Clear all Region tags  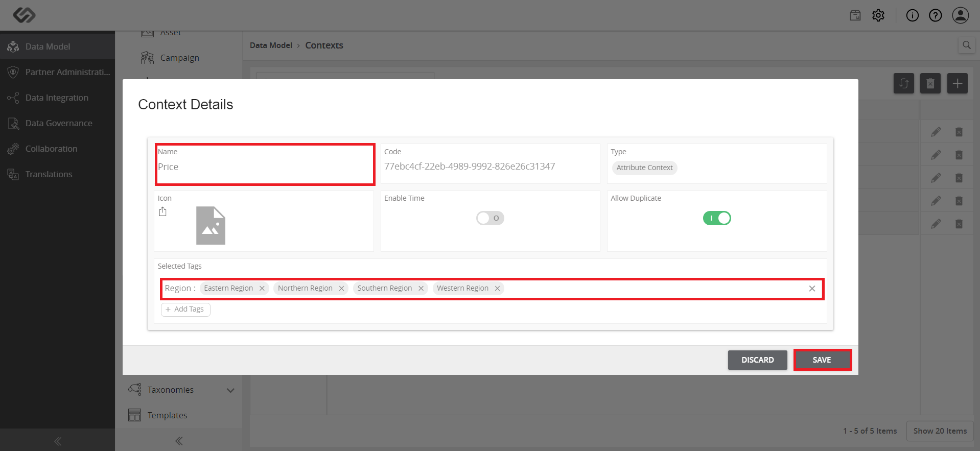(x=812, y=289)
